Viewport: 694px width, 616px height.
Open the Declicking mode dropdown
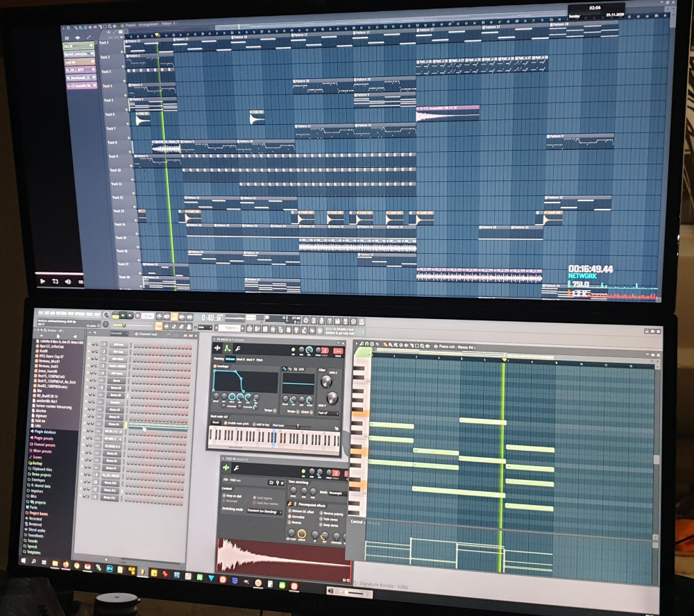(x=264, y=512)
